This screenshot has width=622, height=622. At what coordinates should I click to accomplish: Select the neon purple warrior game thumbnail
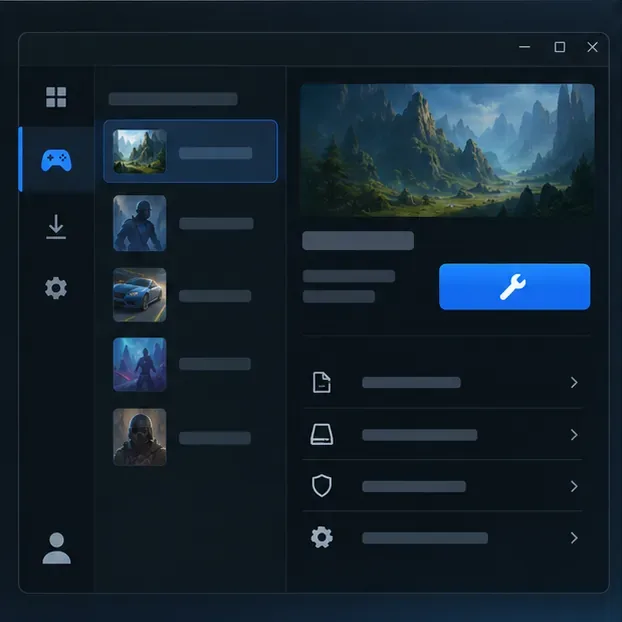pos(140,365)
